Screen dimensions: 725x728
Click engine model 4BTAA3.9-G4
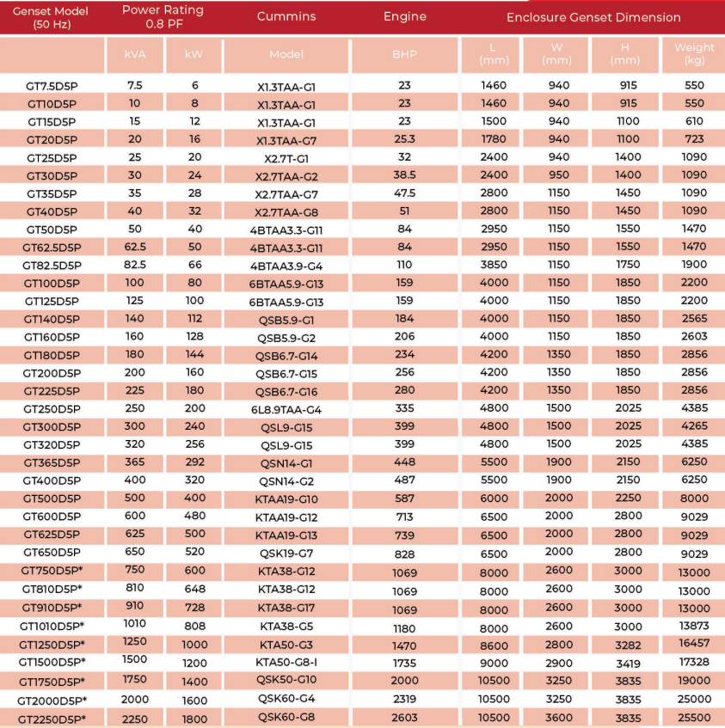(x=286, y=266)
